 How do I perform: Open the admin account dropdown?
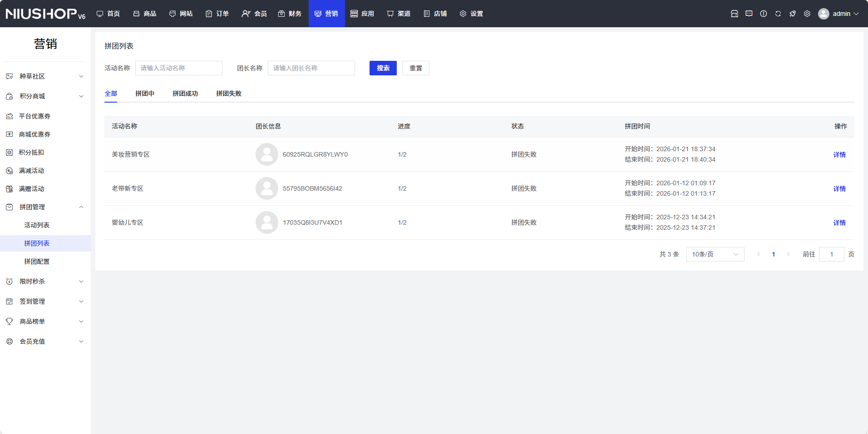click(838, 14)
